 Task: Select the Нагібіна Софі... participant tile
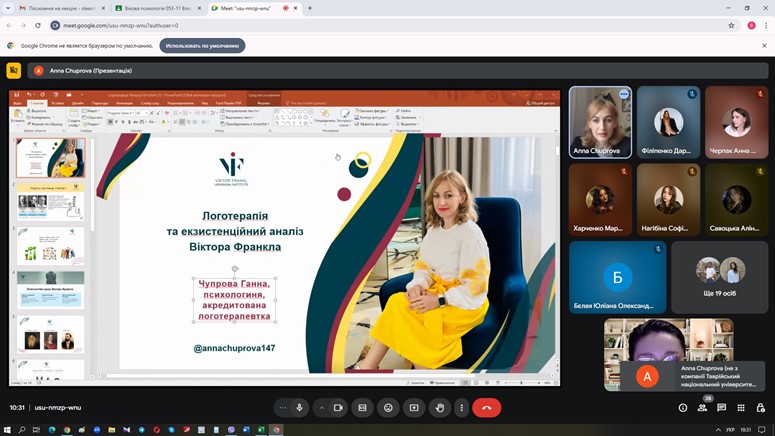(x=668, y=200)
